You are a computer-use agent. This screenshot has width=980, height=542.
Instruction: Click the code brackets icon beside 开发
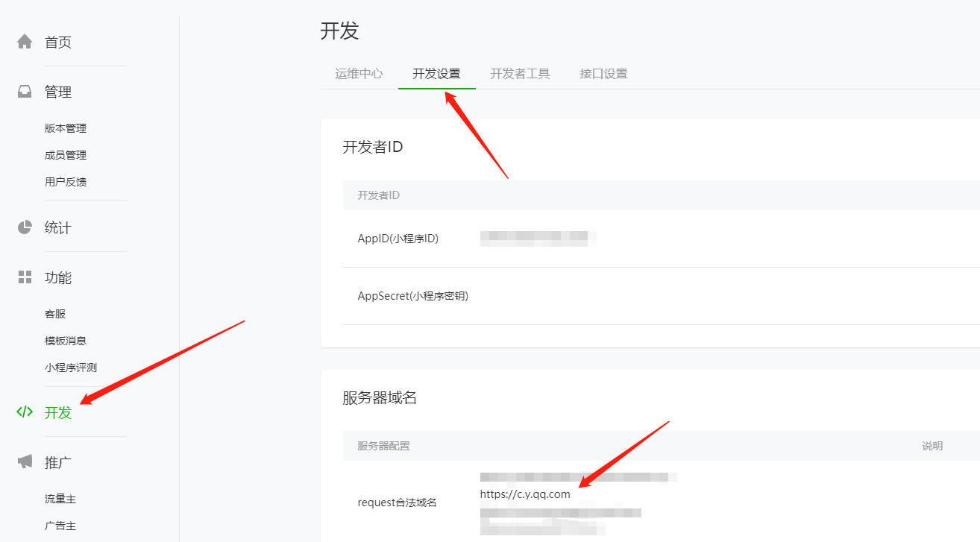click(x=25, y=412)
